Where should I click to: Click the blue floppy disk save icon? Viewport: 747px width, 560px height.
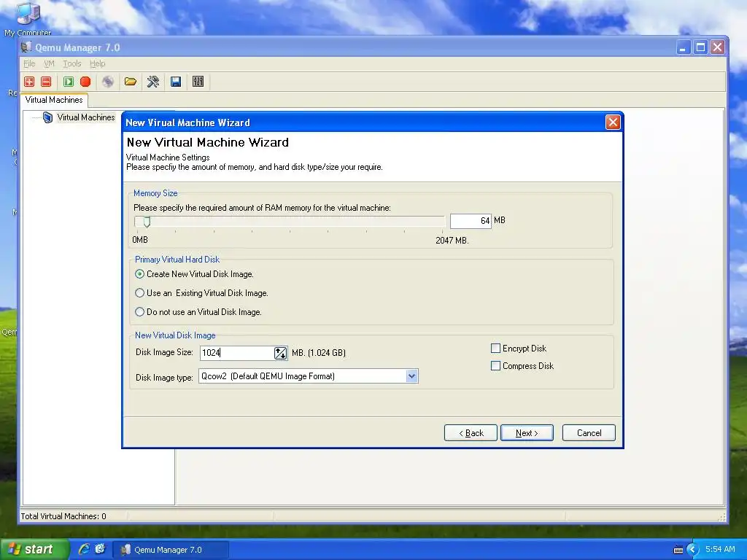tap(176, 82)
